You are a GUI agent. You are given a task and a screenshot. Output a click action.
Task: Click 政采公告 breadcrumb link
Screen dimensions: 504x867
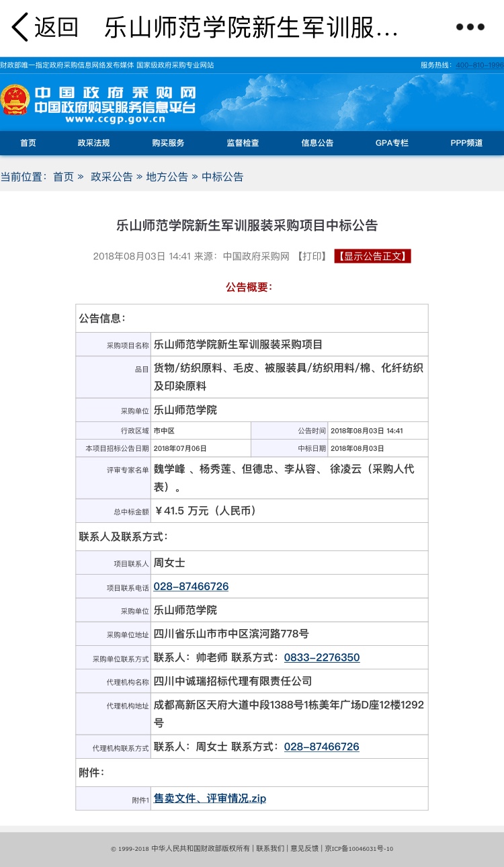click(x=112, y=177)
